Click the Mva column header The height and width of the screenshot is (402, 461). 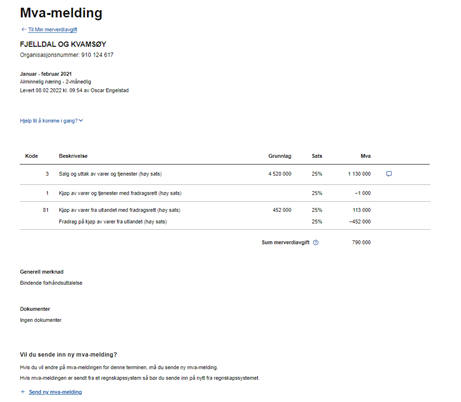click(366, 156)
